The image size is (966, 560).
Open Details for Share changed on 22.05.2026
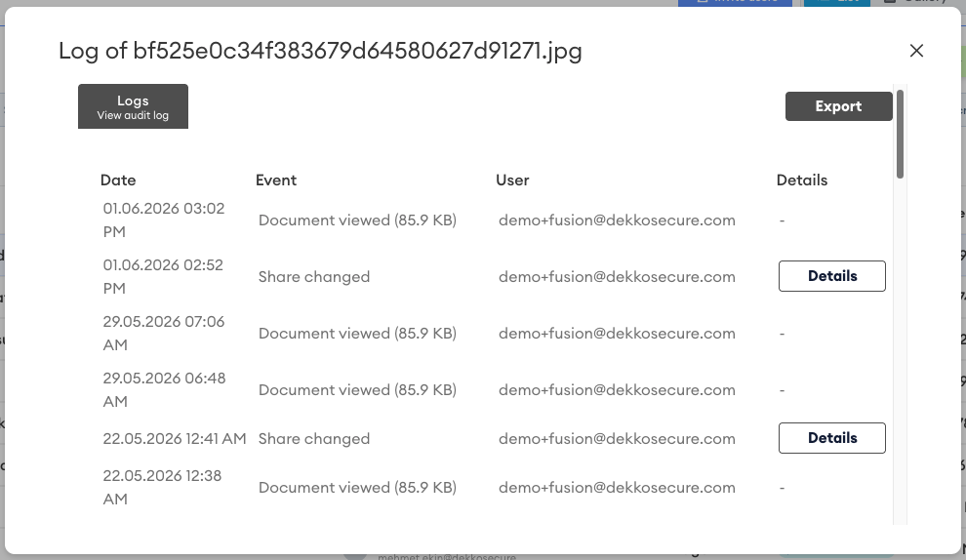tap(831, 438)
